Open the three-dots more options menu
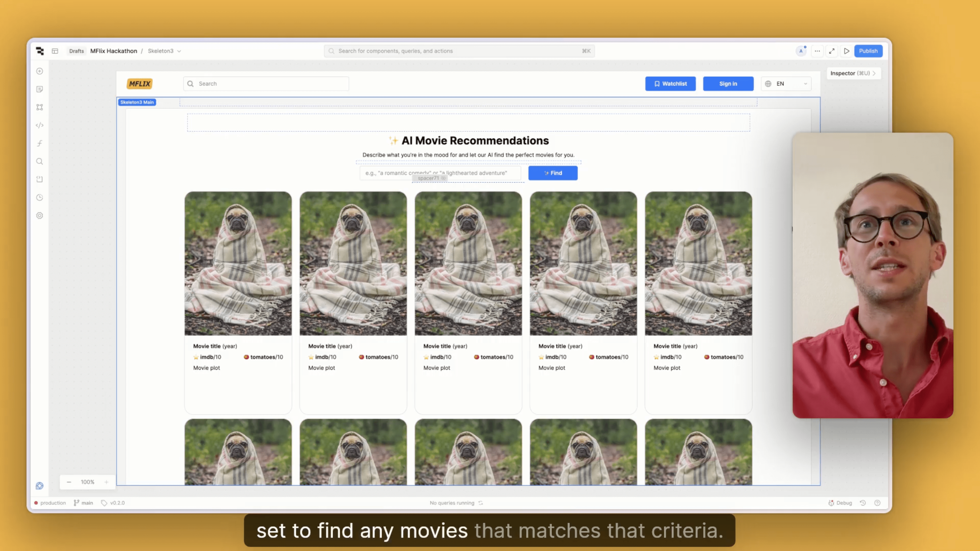Image resolution: width=980 pixels, height=551 pixels. [x=817, y=51]
